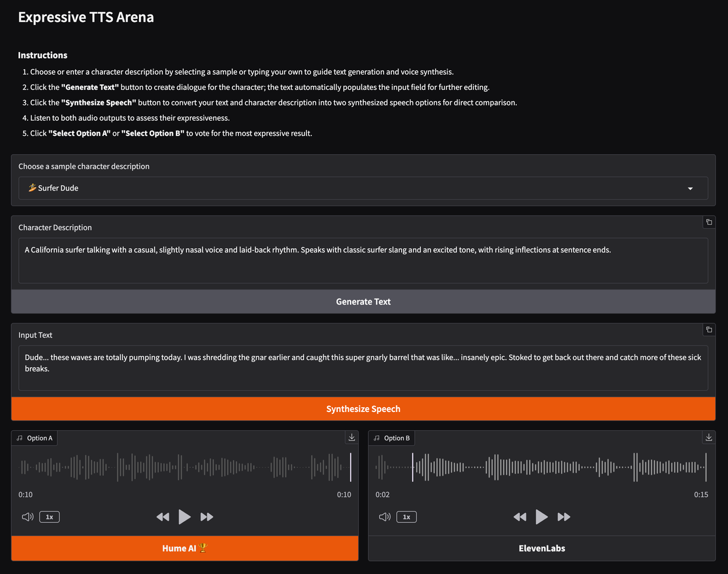
Task: Click the dropdown arrow beside Surfer Dude
Action: click(690, 189)
